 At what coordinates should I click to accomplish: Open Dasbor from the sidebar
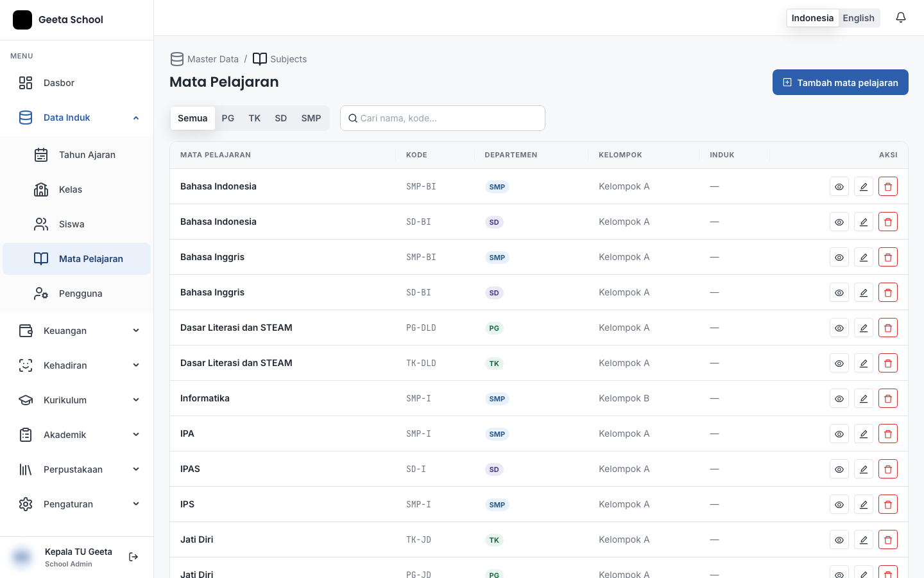77,83
